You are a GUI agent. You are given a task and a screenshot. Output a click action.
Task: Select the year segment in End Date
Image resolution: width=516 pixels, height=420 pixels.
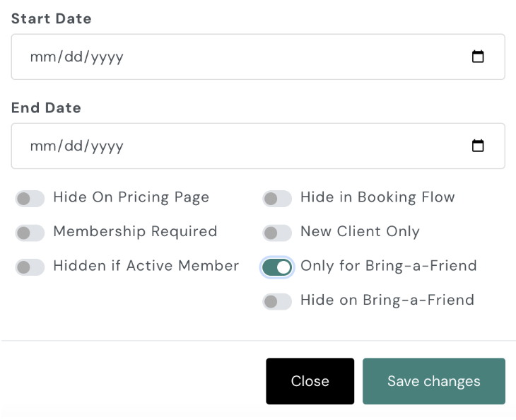(x=107, y=146)
